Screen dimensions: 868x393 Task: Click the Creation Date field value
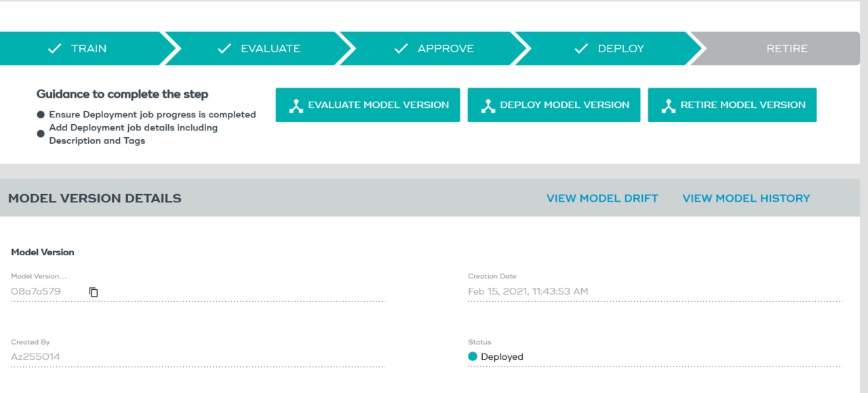point(528,291)
